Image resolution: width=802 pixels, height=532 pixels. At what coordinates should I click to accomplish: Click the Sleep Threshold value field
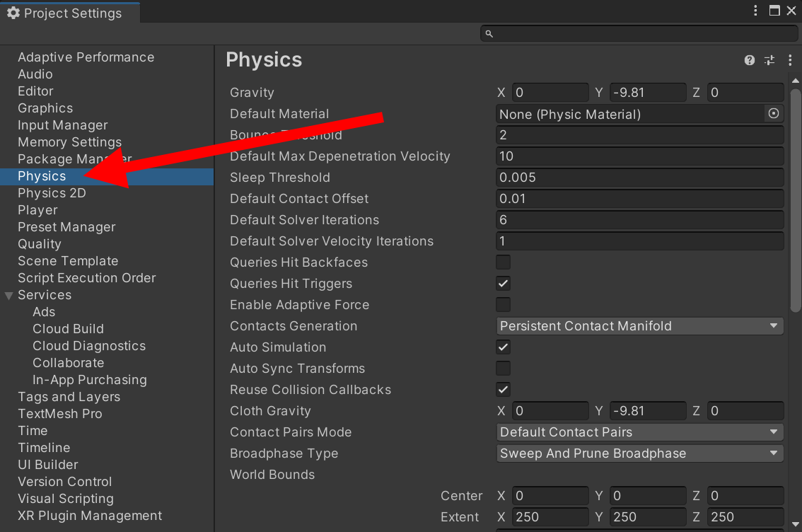(640, 178)
